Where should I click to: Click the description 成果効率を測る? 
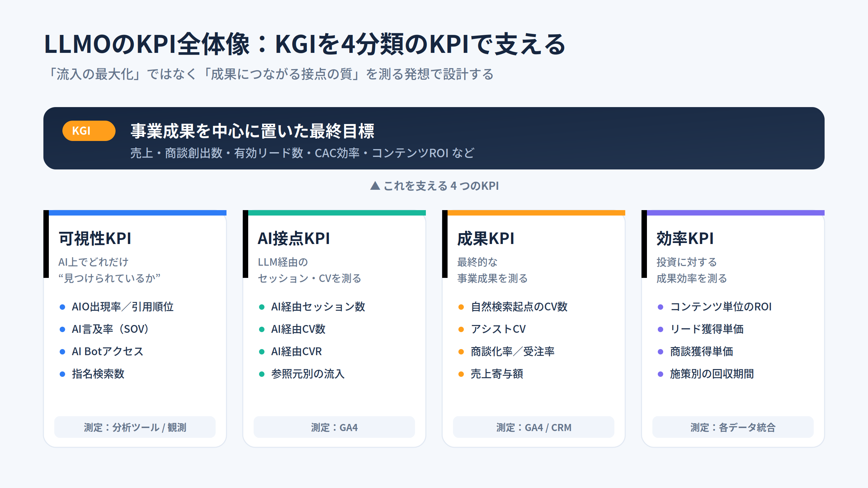692,278
